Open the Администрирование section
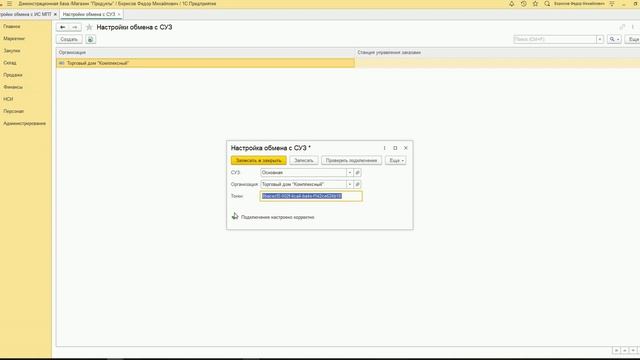 (24, 123)
